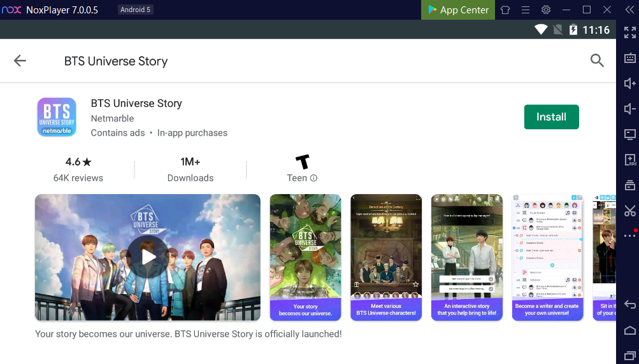
Task: Open the NoxPlayer skin theme icon
Action: pos(505,10)
